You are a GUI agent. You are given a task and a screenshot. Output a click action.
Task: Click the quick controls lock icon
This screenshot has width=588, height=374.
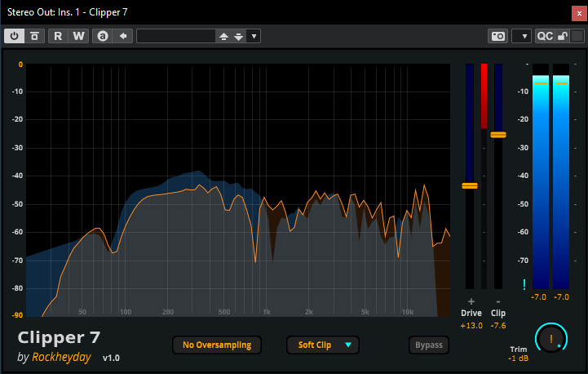[562, 36]
